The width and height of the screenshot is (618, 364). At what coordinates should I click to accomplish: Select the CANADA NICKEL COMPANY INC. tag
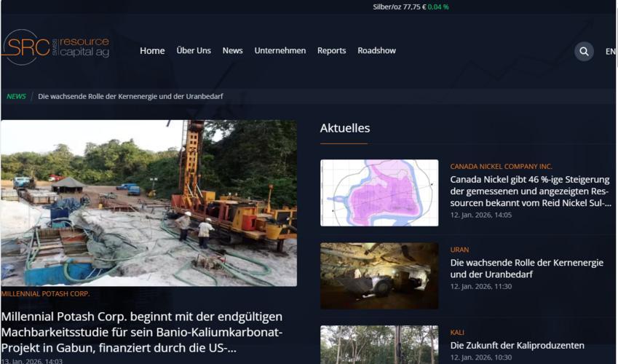point(501,167)
